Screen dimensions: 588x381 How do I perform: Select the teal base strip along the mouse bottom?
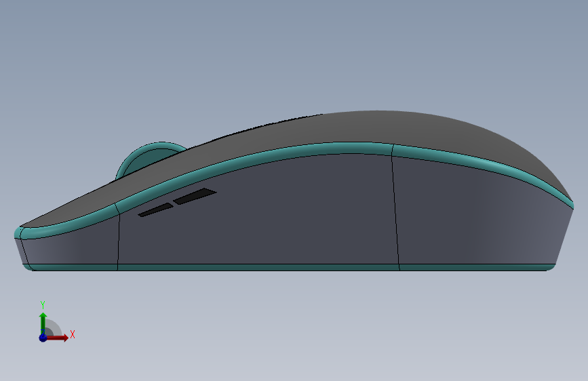click(x=289, y=267)
